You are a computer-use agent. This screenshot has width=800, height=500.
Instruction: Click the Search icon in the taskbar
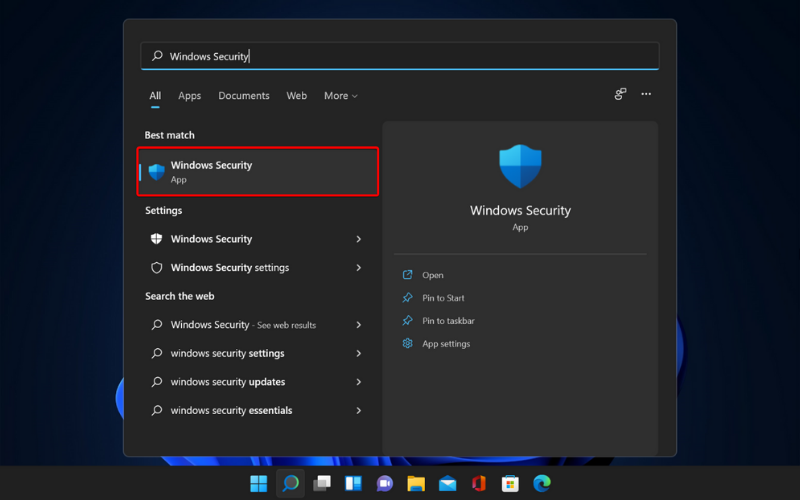pos(290,483)
